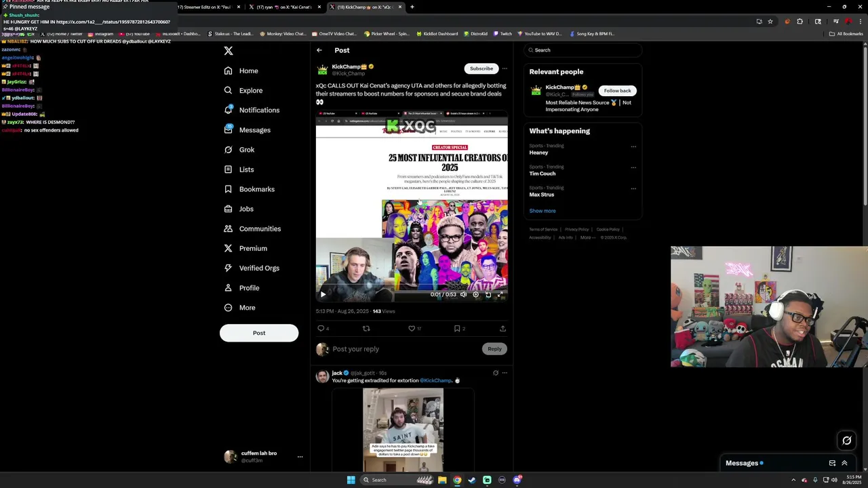Toggle picture-in-picture for the video
The image size is (868, 488).
pyautogui.click(x=488, y=294)
